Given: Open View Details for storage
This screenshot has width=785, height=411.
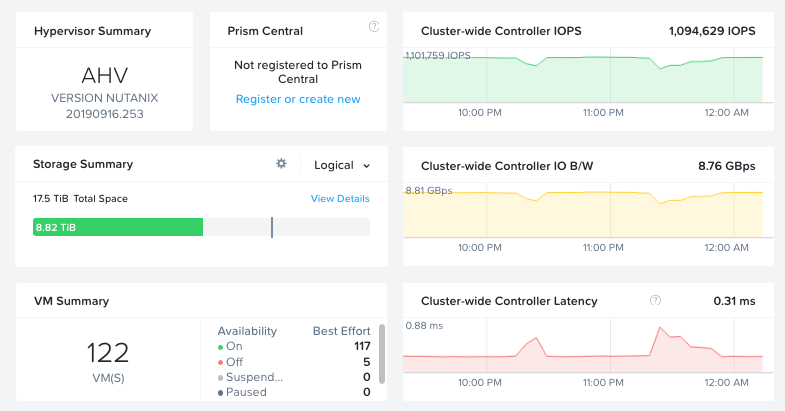Looking at the screenshot, I should pyautogui.click(x=340, y=199).
